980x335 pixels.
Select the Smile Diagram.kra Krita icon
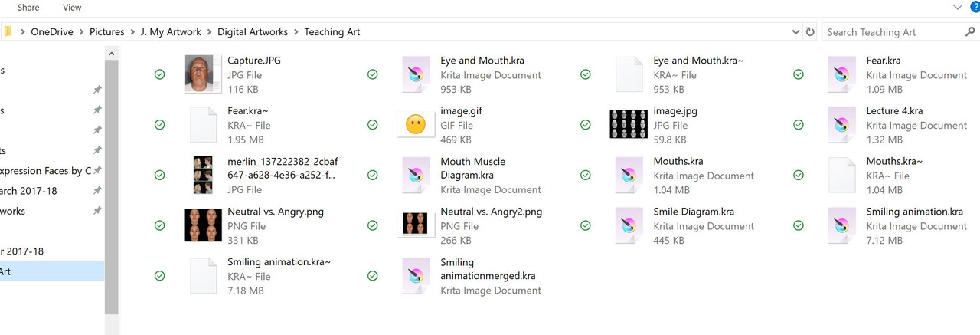(629, 225)
